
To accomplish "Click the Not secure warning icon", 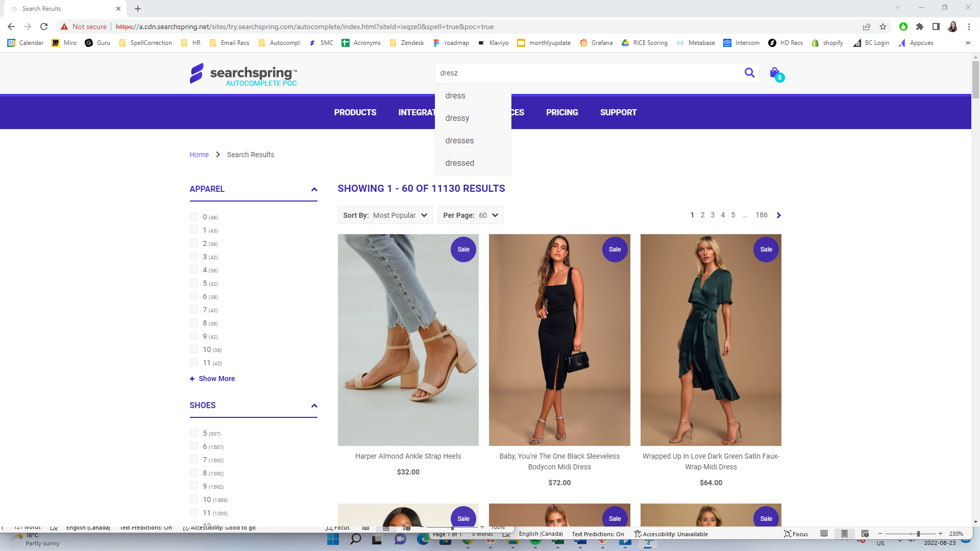I will [65, 27].
